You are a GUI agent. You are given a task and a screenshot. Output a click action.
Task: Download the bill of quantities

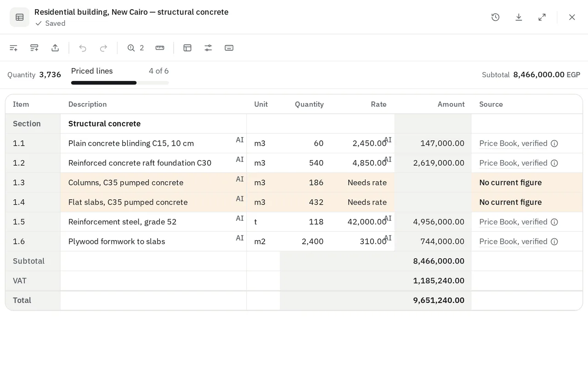click(519, 17)
